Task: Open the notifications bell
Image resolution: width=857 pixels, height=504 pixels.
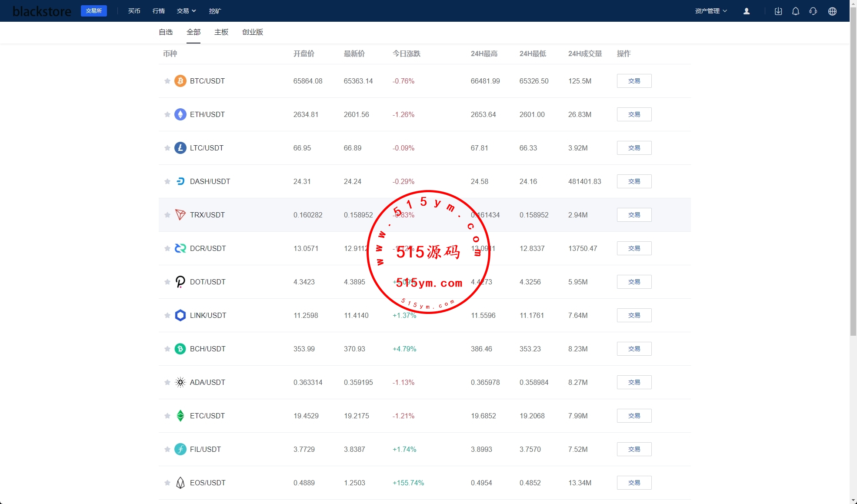Action: tap(796, 11)
